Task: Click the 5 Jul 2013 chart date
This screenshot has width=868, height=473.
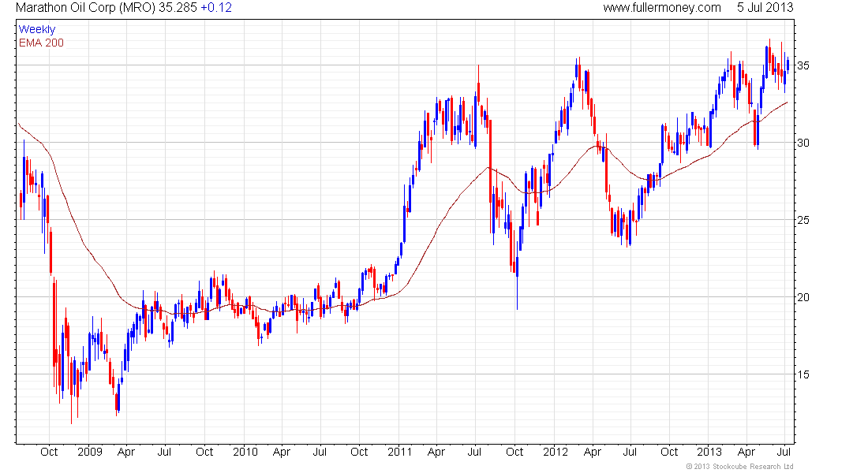Action: 765,8
